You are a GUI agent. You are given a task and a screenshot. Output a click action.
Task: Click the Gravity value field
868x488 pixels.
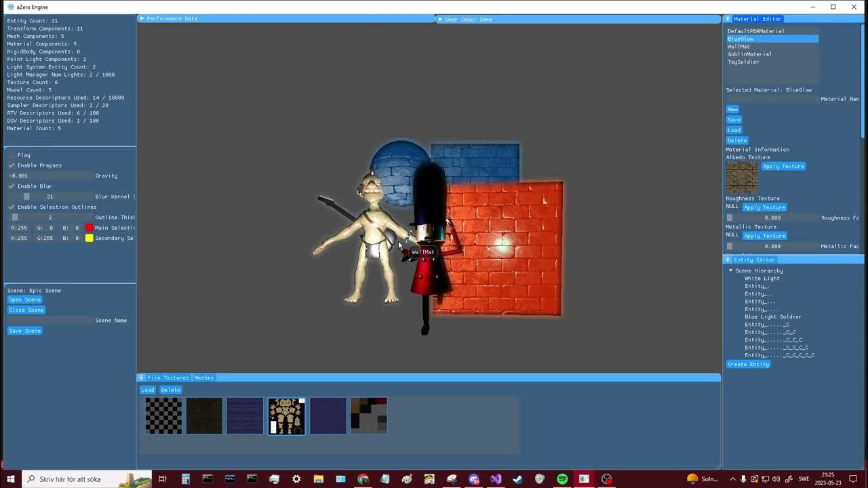pos(50,176)
